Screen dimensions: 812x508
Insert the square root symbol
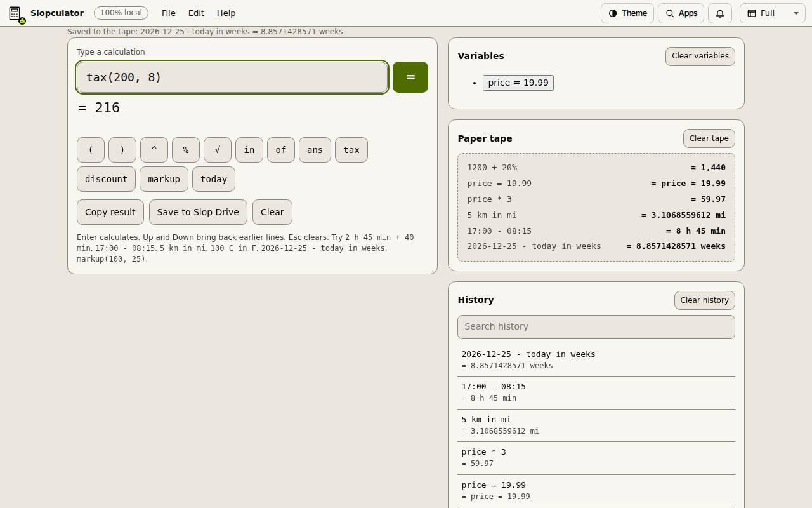pos(218,150)
